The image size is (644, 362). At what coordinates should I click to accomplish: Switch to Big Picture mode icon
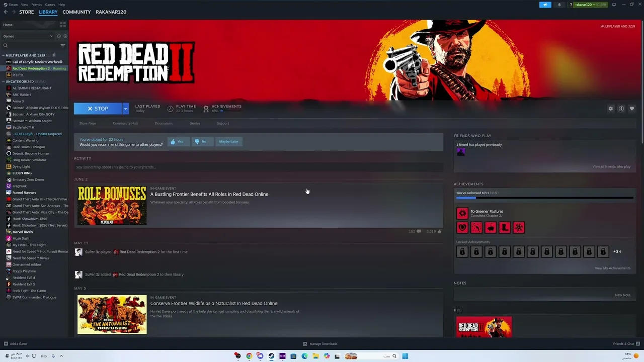point(614,5)
